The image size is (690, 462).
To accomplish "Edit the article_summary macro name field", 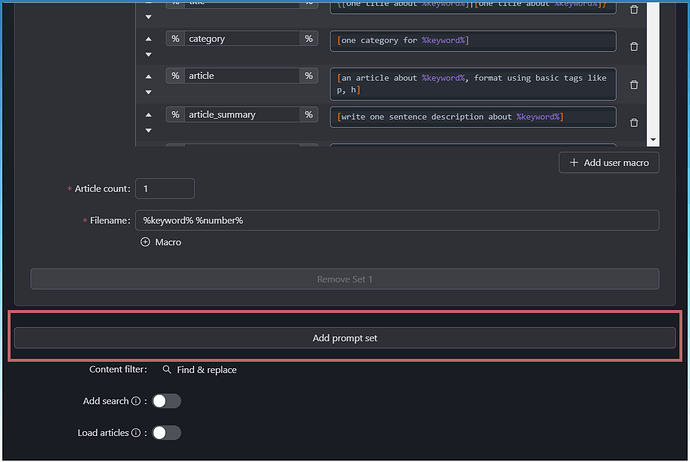I will (x=241, y=114).
